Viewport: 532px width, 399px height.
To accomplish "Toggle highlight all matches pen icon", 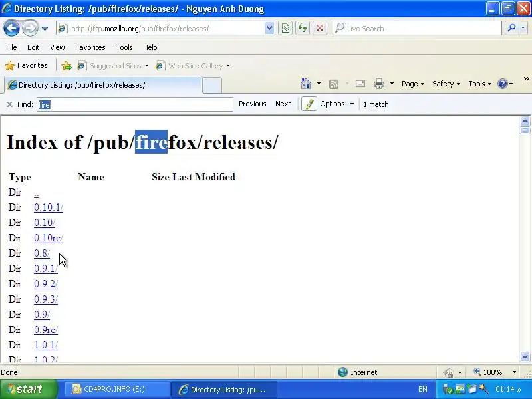I will point(309,104).
